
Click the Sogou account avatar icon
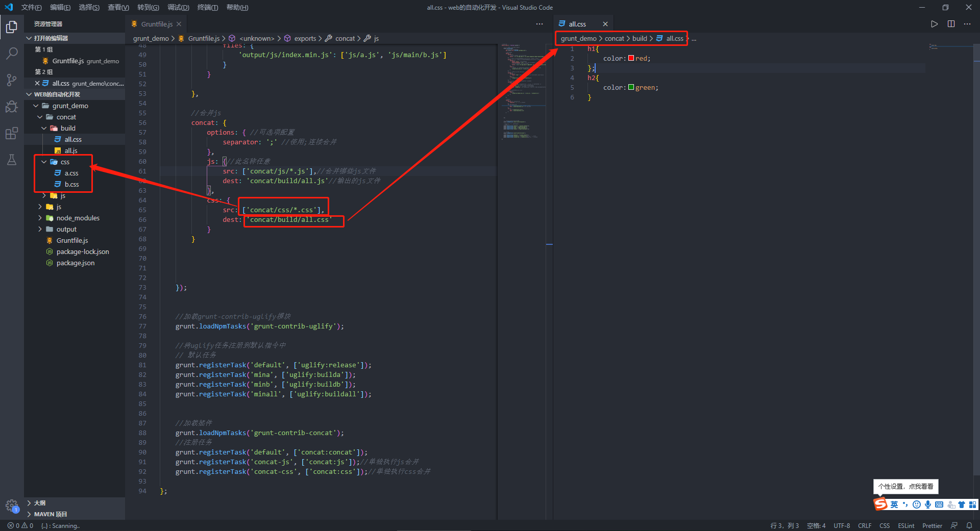(951, 504)
